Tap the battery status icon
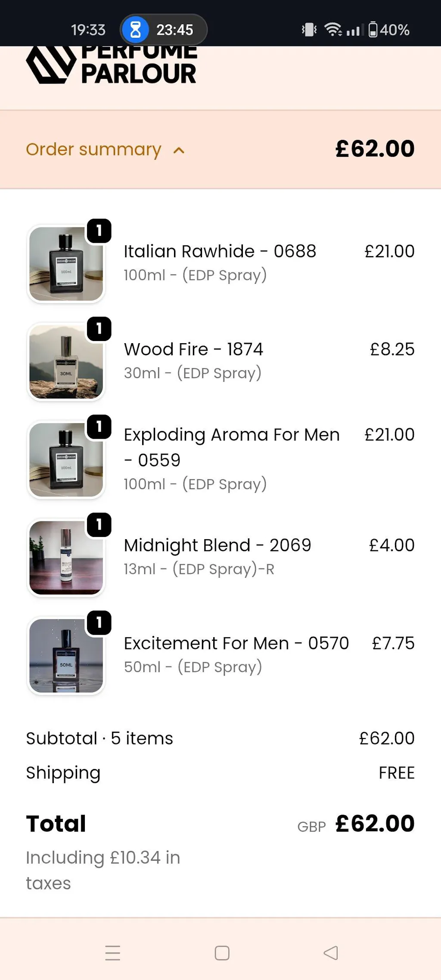The height and width of the screenshot is (980, 441). point(373,30)
